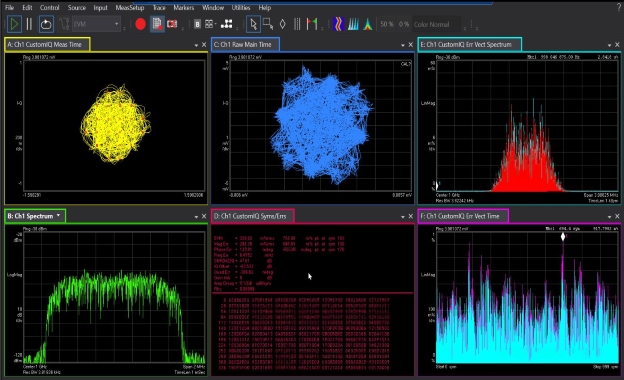Open the grid layout dropdown arrow

[x=216, y=25]
